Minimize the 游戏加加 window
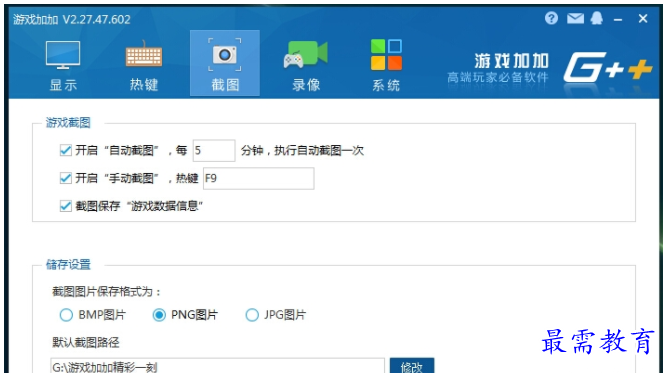The height and width of the screenshot is (373, 663). coord(618,19)
